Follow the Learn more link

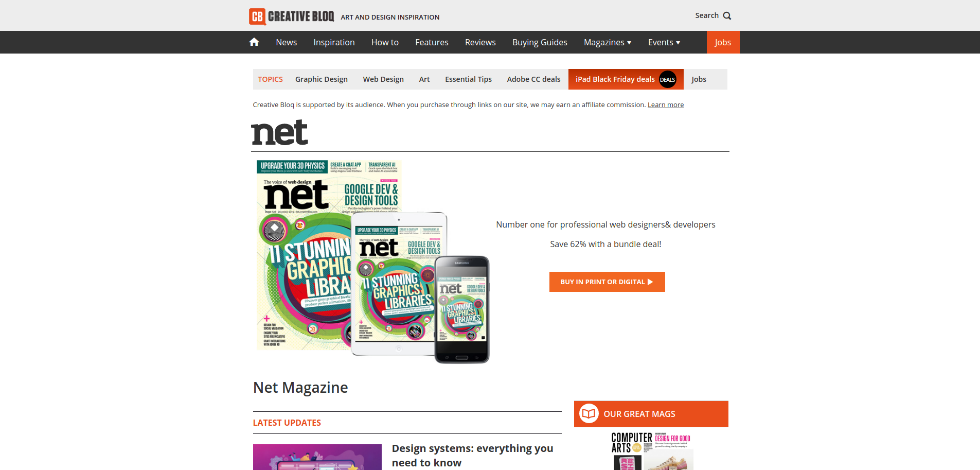click(666, 105)
